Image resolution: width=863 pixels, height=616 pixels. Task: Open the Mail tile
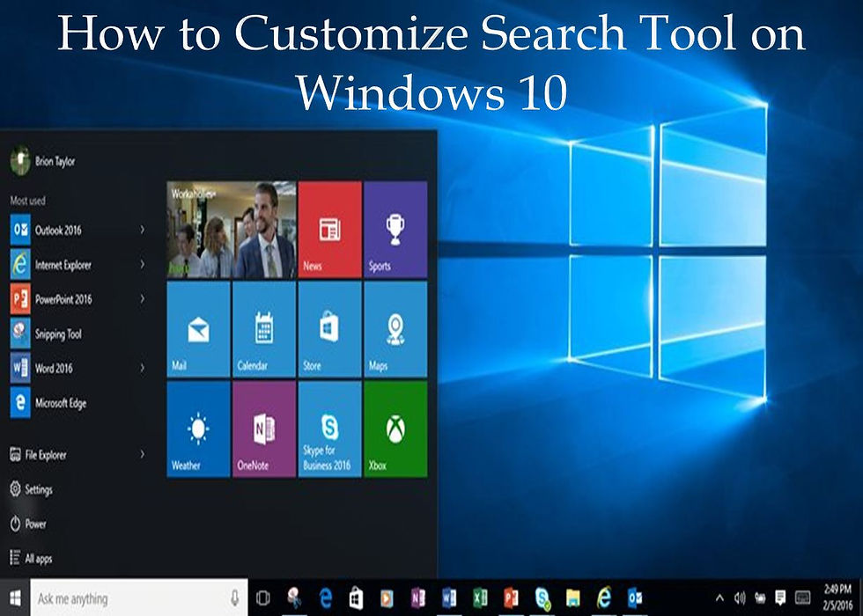199,329
